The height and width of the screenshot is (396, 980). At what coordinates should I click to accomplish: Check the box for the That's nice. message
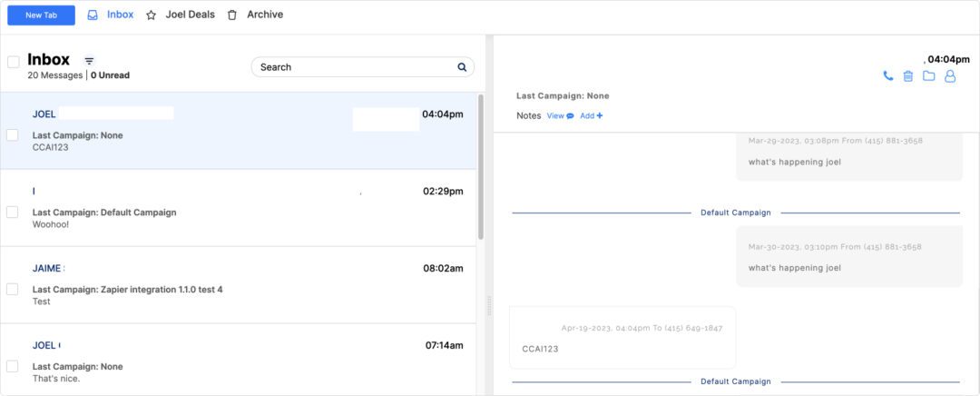point(13,366)
